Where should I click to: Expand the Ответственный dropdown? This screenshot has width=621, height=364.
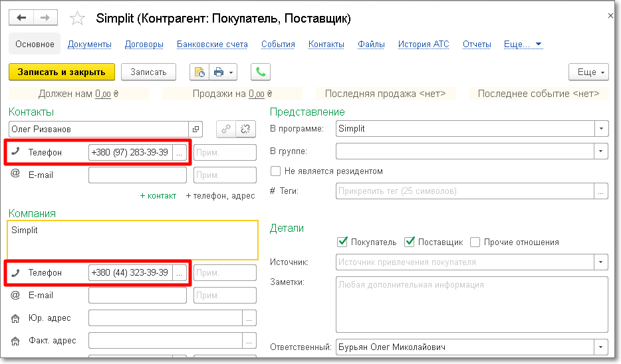601,347
